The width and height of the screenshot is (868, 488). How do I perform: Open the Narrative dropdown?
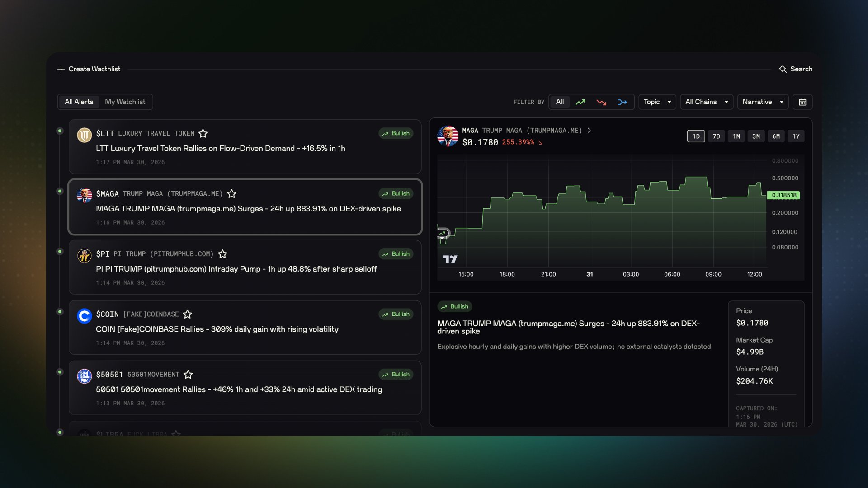(762, 102)
